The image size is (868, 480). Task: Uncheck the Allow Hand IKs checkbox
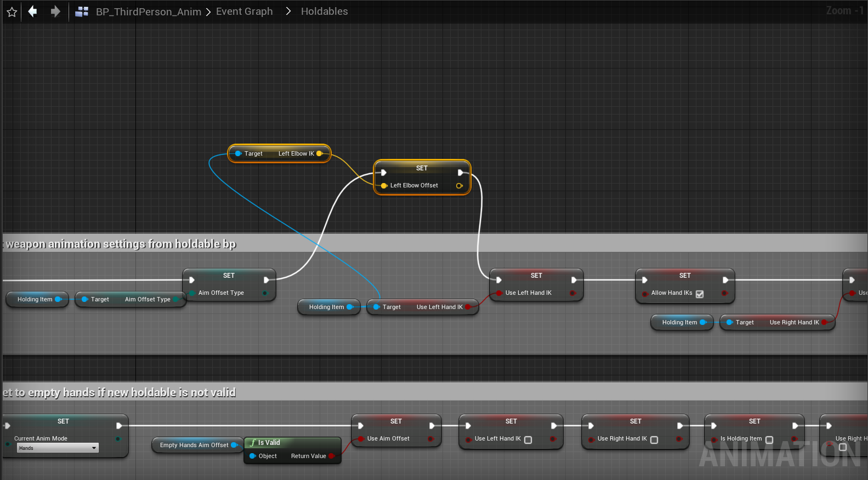coord(700,294)
